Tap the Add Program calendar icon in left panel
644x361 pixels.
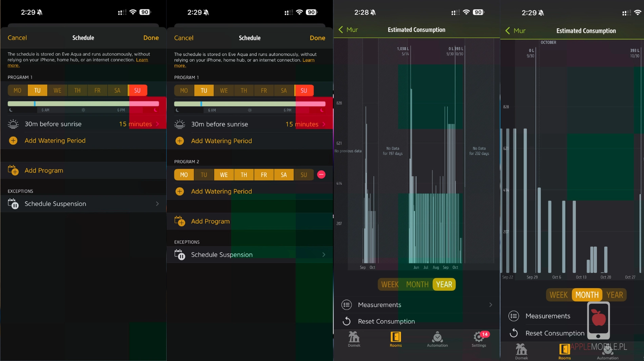[13, 170]
